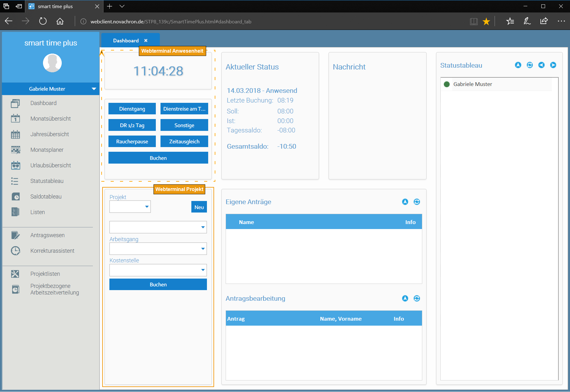Expand Gabriele Muster user dropdown

coord(94,89)
